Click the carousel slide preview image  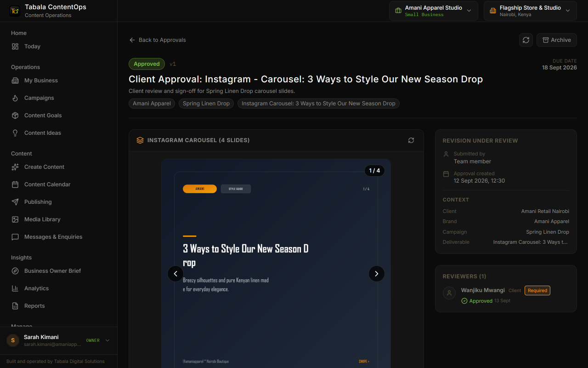coord(276,264)
